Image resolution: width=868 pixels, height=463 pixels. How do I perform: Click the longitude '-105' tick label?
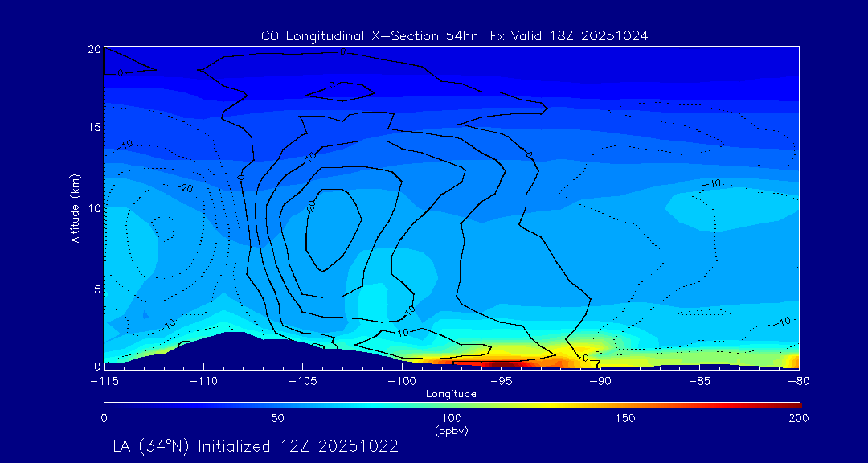point(302,381)
